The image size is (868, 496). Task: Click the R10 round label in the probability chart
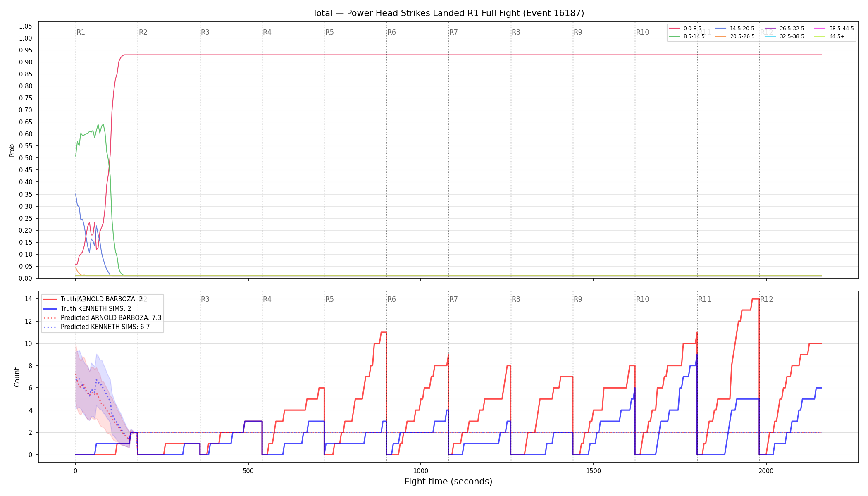coord(642,32)
